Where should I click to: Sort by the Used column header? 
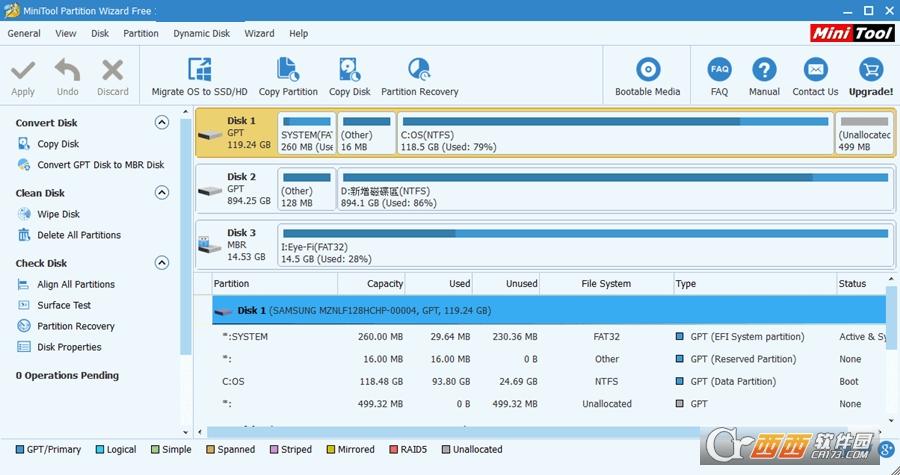pyautogui.click(x=439, y=284)
